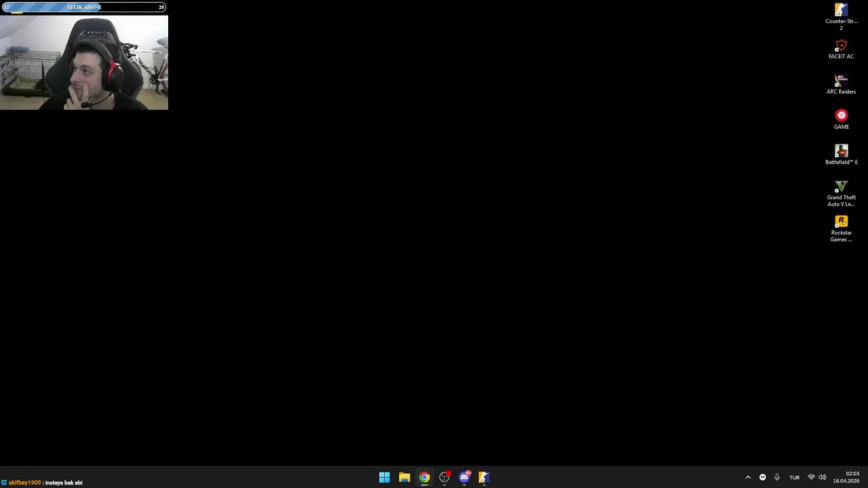The width and height of the screenshot is (868, 488).
Task: Open Counter-Strike 2 from the taskbar
Action: click(x=484, y=477)
